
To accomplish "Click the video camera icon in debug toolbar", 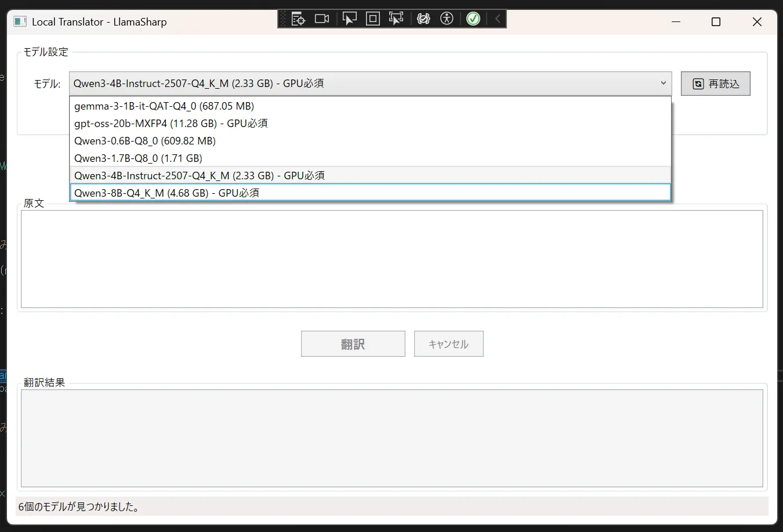I will (x=322, y=19).
